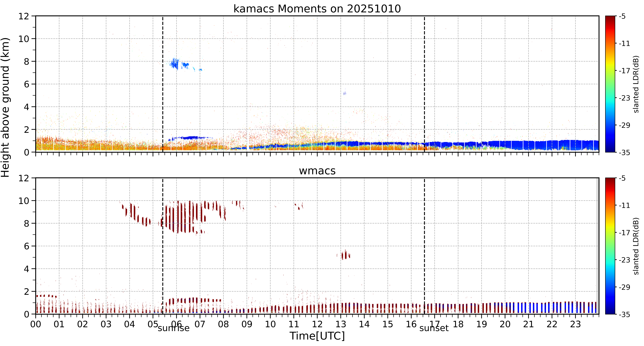Click the 'sunrise' label below the axis
The height and width of the screenshot is (346, 644).
(174, 328)
